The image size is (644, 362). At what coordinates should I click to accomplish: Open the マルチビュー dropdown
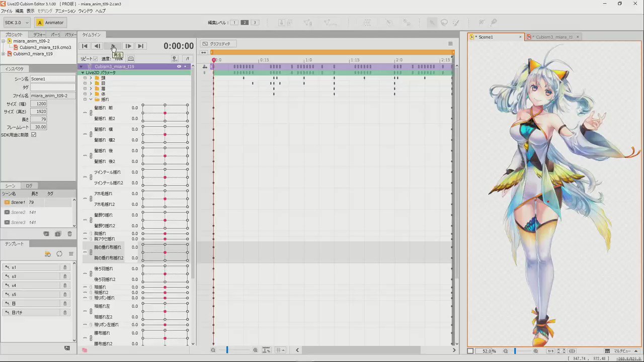pyautogui.click(x=621, y=351)
